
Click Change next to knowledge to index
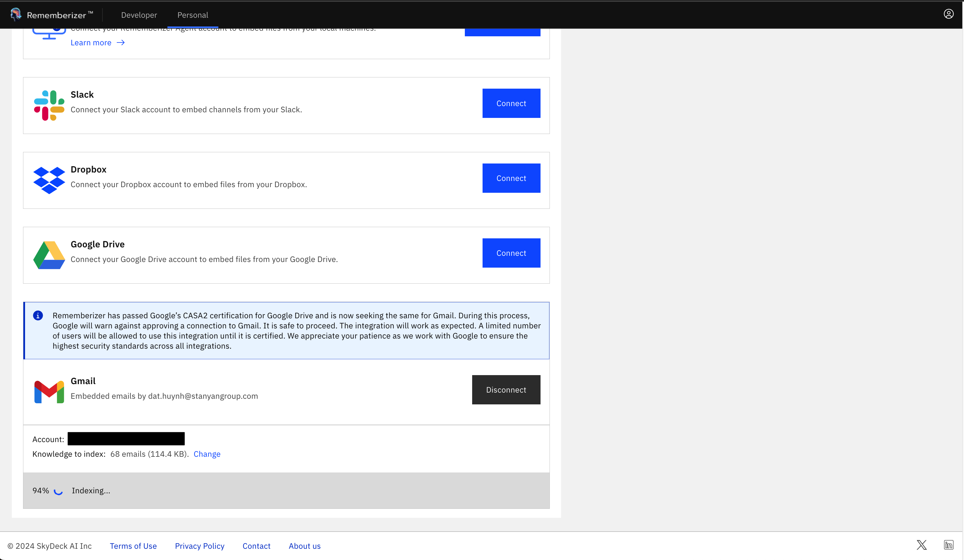click(x=207, y=454)
